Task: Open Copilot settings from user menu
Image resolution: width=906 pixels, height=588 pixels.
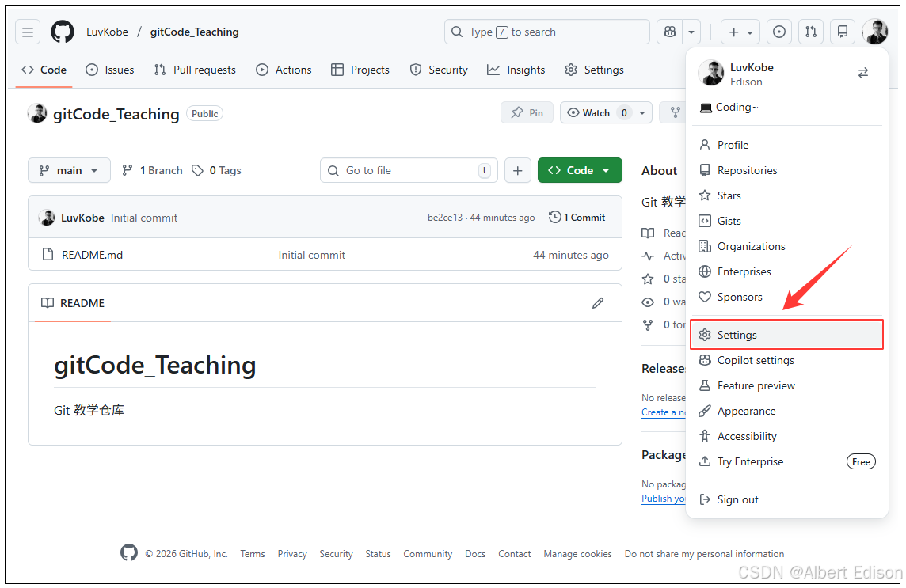Action: pos(787,360)
